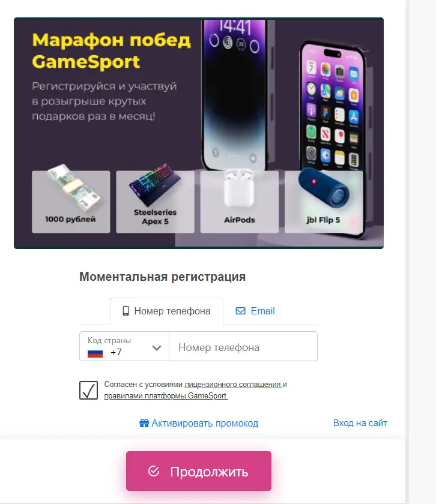Click the checkmark circle icon on the Продолжить button
436x504 pixels.
coord(154,471)
